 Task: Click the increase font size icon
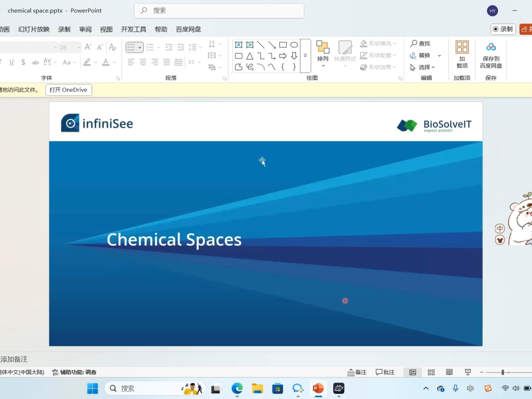[x=88, y=47]
